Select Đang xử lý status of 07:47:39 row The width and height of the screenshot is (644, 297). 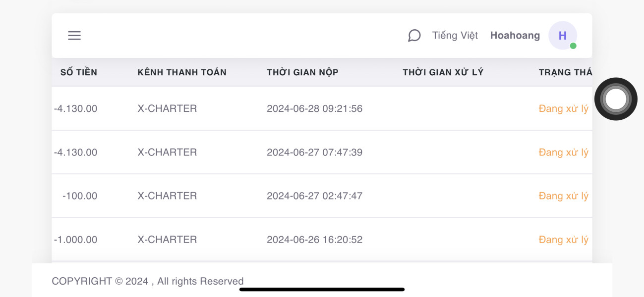tap(564, 152)
